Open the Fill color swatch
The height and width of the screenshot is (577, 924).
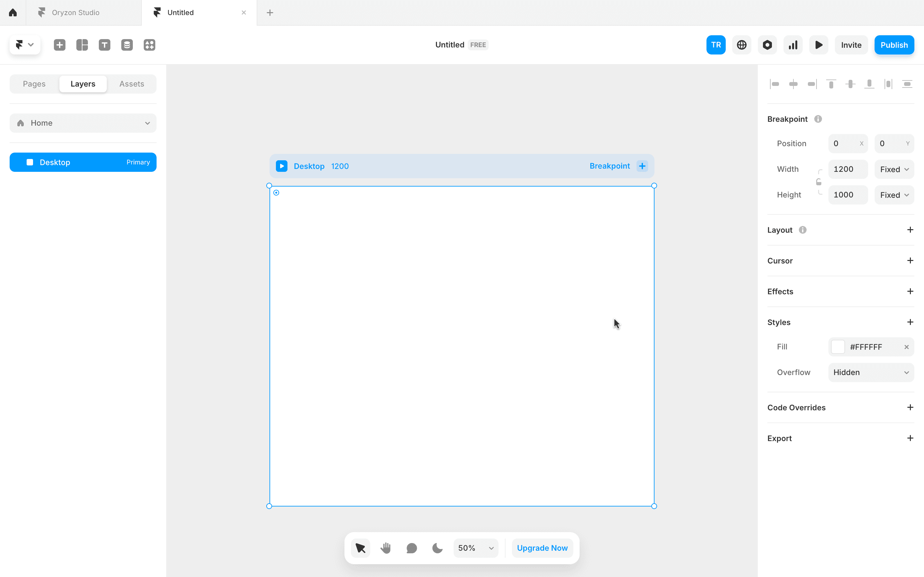point(838,347)
